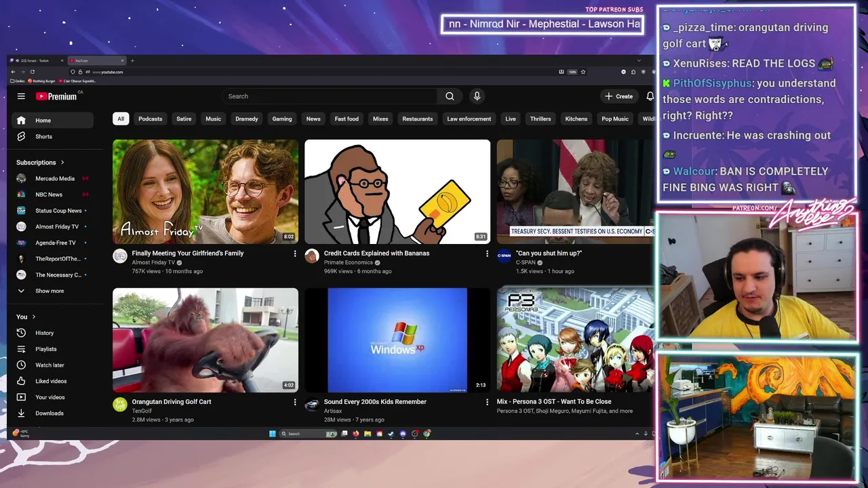Click the YouTube Premium logo
This screenshot has height=488, width=868.
56,96
